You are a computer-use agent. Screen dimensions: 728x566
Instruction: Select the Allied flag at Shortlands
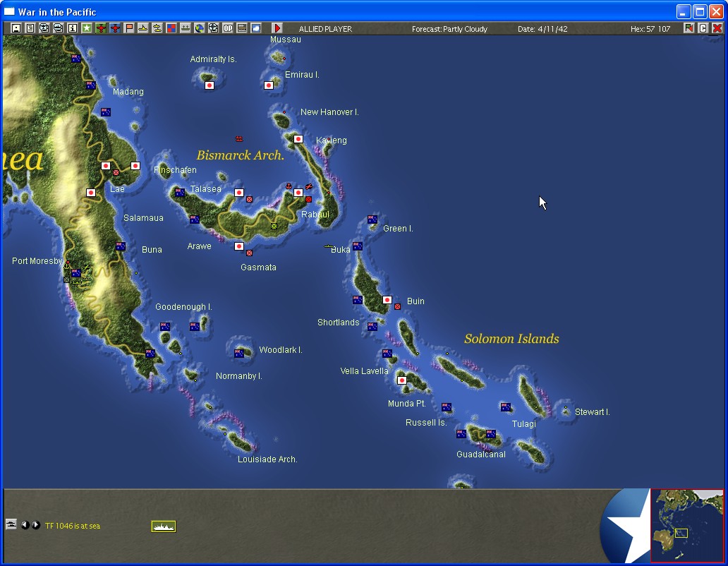click(372, 327)
